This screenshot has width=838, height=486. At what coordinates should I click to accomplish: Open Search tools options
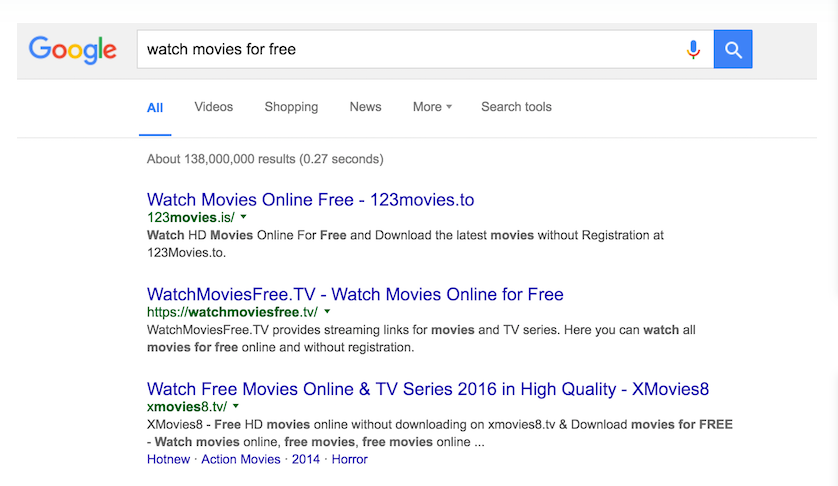pyautogui.click(x=516, y=107)
